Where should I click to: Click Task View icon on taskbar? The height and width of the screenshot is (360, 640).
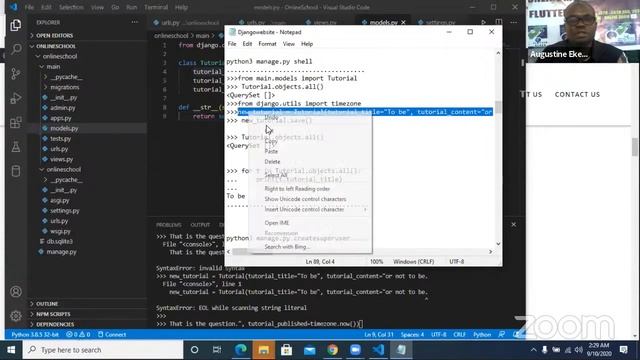[x=217, y=350]
